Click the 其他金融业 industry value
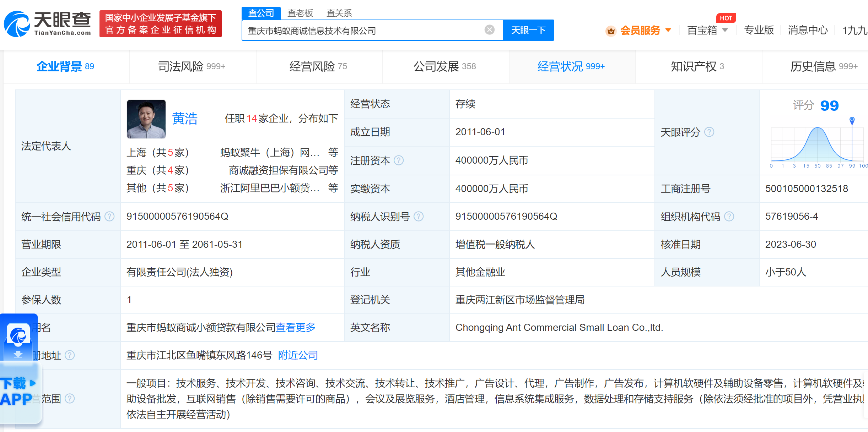 coord(480,272)
